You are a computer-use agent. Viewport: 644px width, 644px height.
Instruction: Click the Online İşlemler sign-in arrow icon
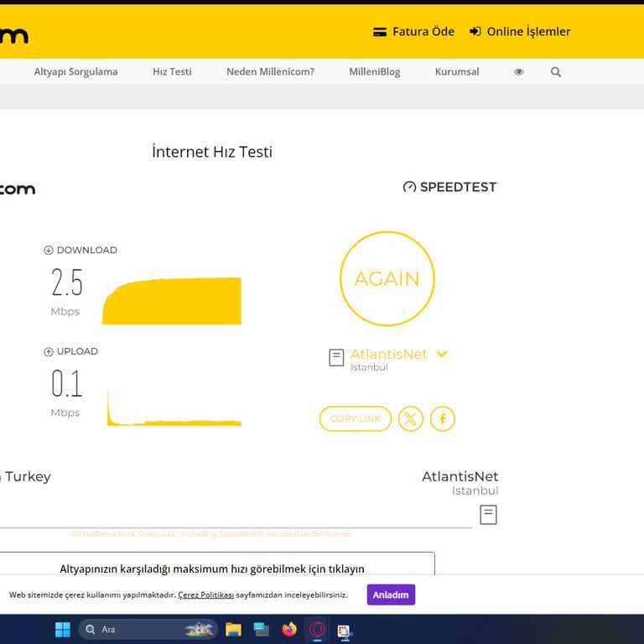click(475, 31)
